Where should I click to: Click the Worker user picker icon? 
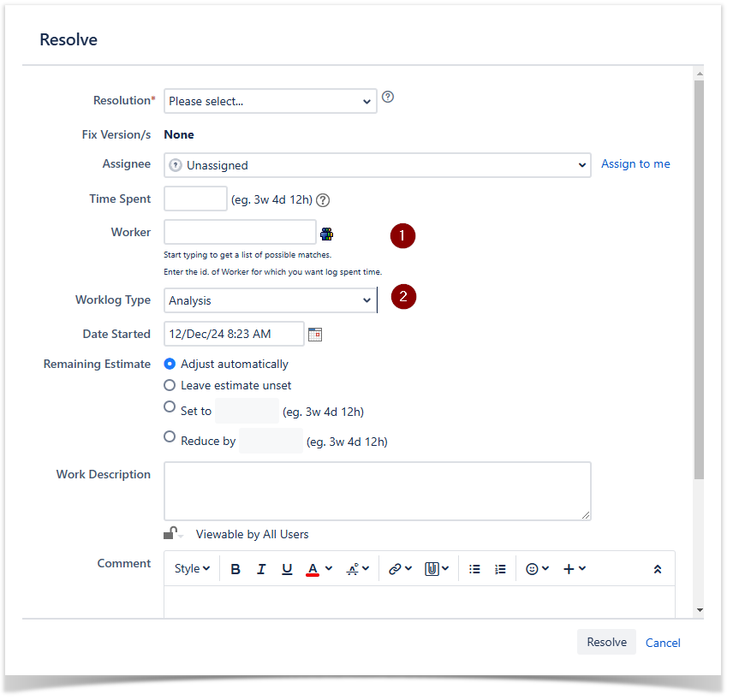(x=326, y=234)
